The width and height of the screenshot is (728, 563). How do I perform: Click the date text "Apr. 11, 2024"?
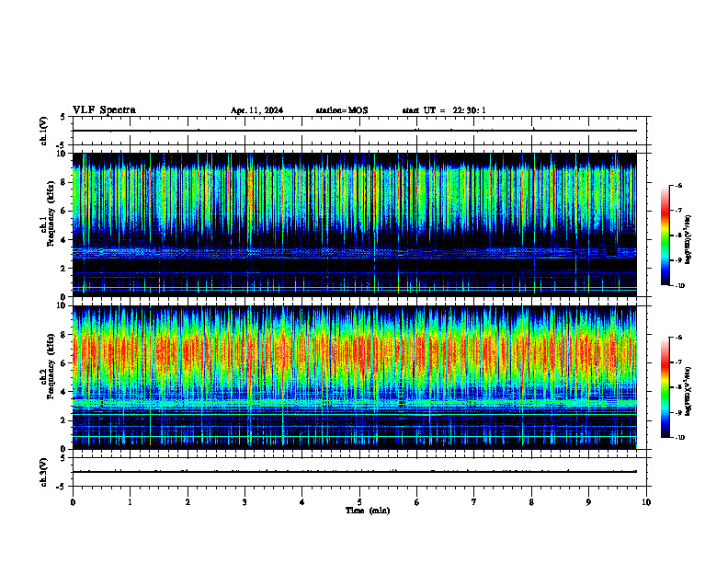256,110
